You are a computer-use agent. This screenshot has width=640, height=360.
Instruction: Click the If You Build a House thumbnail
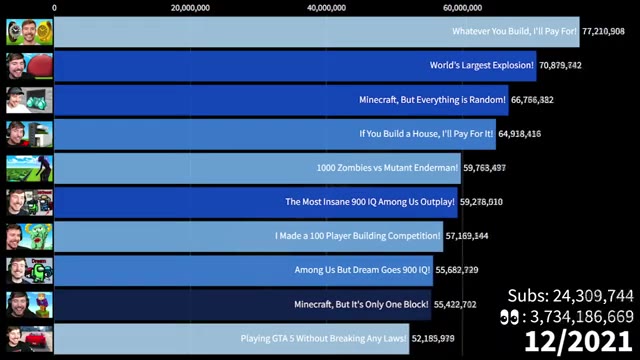point(29,134)
